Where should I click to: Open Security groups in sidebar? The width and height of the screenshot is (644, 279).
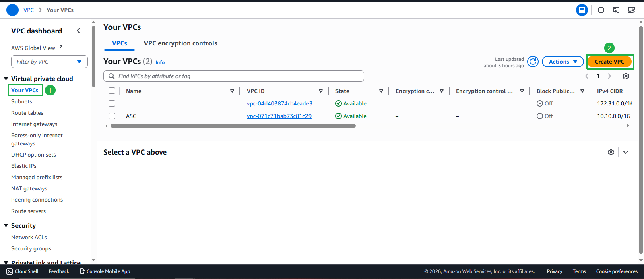[31, 248]
